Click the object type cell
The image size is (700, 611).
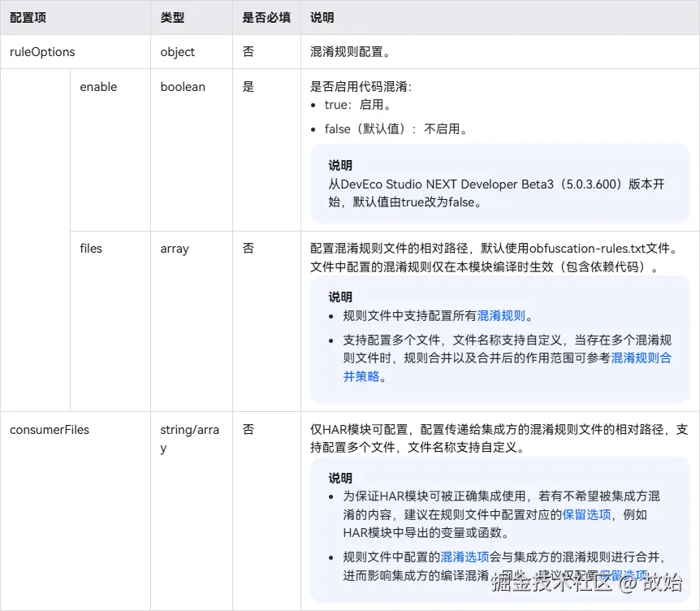[178, 52]
